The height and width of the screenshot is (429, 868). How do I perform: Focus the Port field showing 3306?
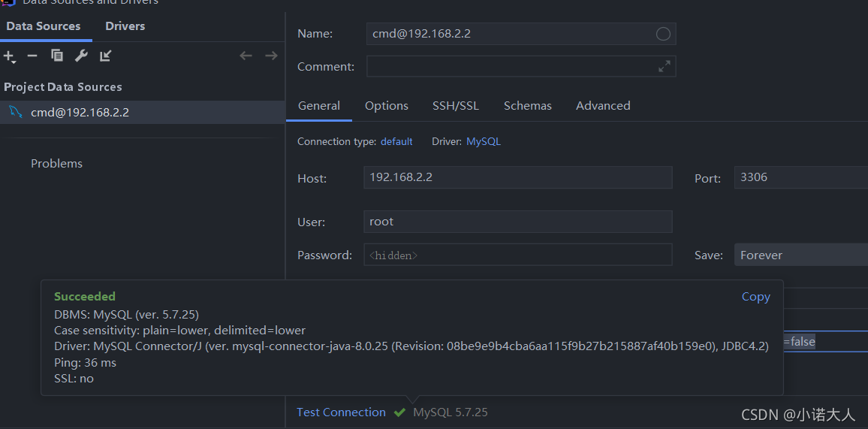801,178
